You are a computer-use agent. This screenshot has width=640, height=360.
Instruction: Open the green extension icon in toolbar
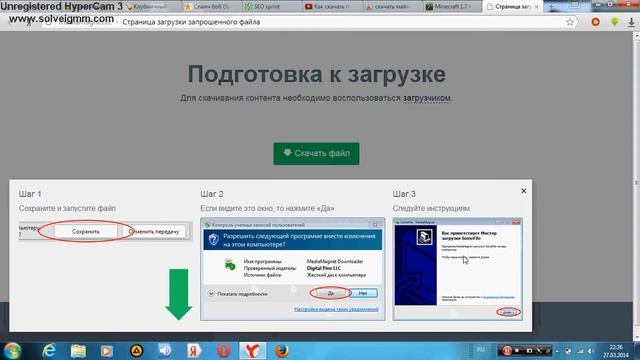pyautogui.click(x=614, y=22)
